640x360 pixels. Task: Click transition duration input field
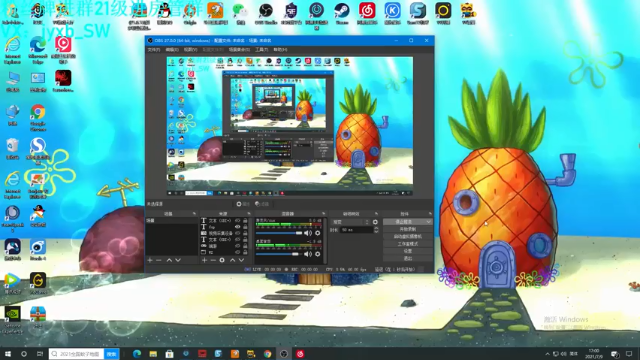click(x=356, y=230)
